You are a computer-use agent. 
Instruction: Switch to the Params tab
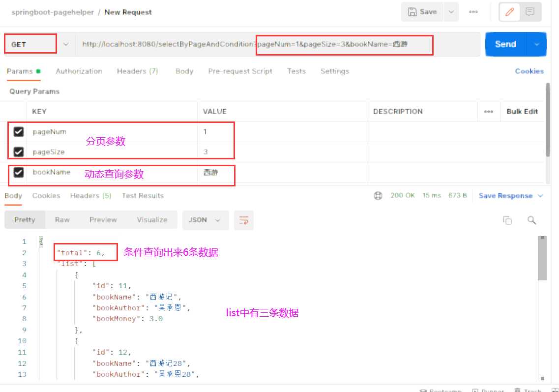23,71
